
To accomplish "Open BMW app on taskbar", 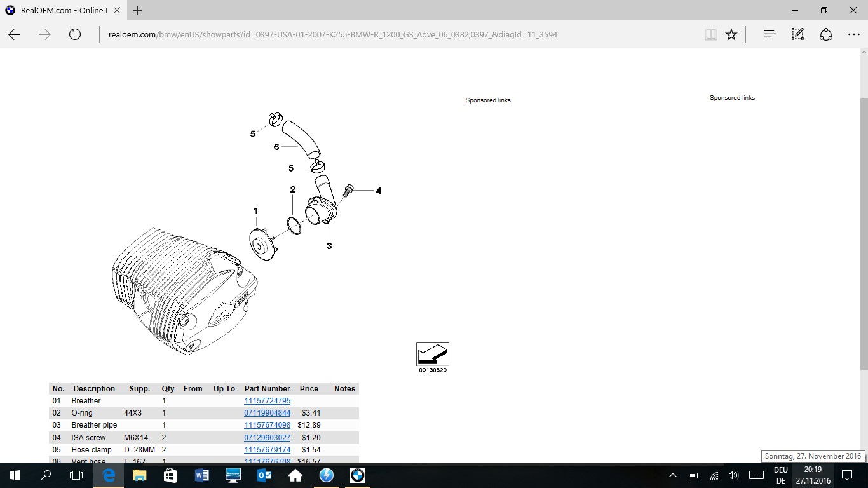I will (x=358, y=475).
